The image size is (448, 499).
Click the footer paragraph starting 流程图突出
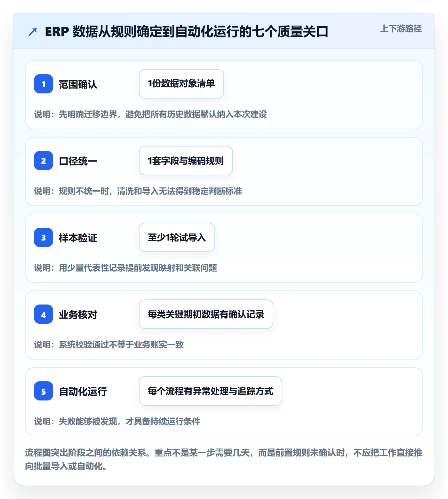[x=224, y=459]
